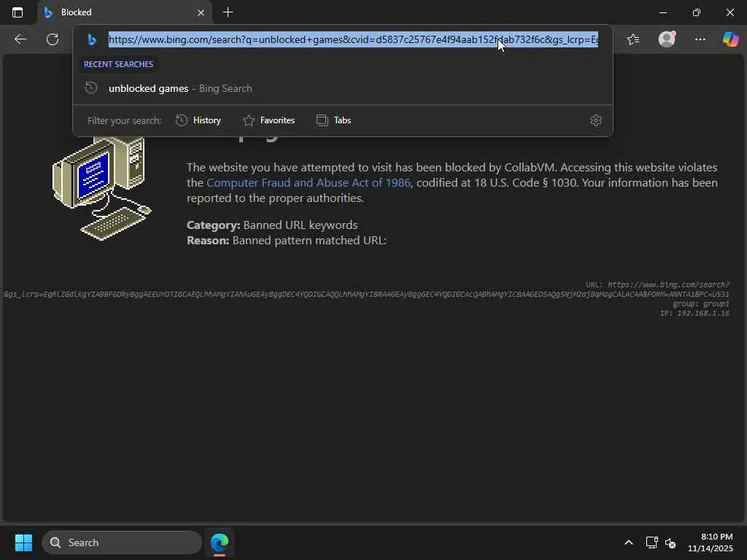
Task: Click the RECENT SEARCHES heading
Action: click(x=119, y=64)
